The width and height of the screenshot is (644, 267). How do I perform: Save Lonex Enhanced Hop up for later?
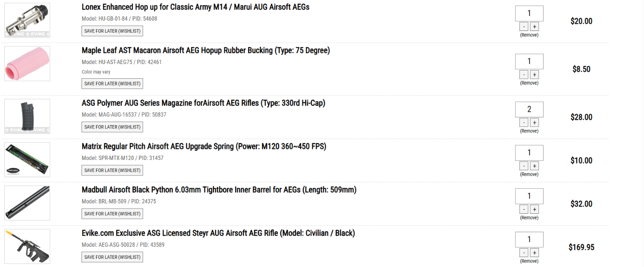pos(112,31)
